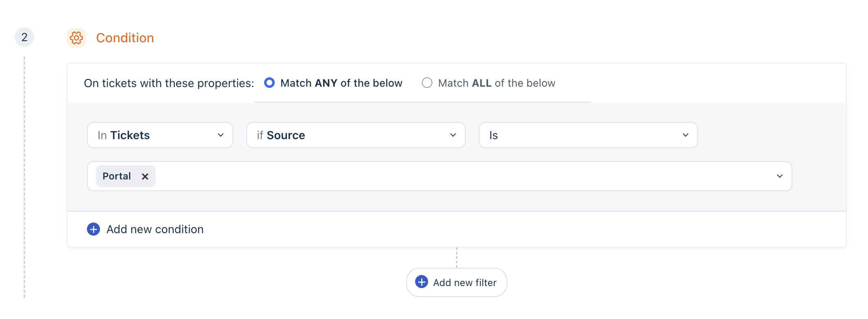Select the Match ANY radio button
The image size is (868, 319).
pyautogui.click(x=269, y=83)
